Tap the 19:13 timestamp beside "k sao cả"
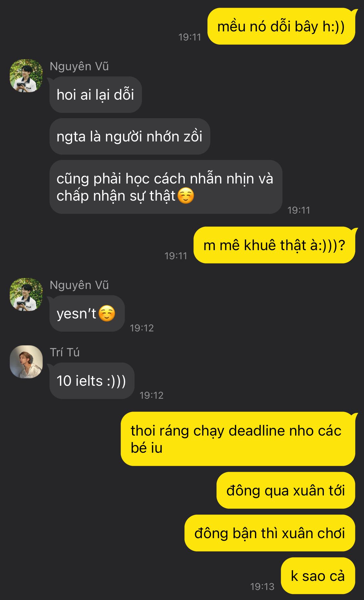Screen dimensions: 364x600 (262, 586)
